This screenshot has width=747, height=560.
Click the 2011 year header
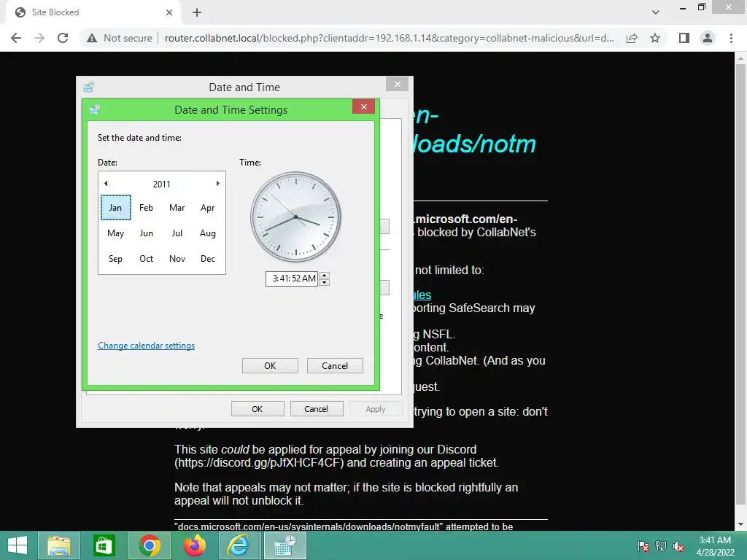click(161, 184)
